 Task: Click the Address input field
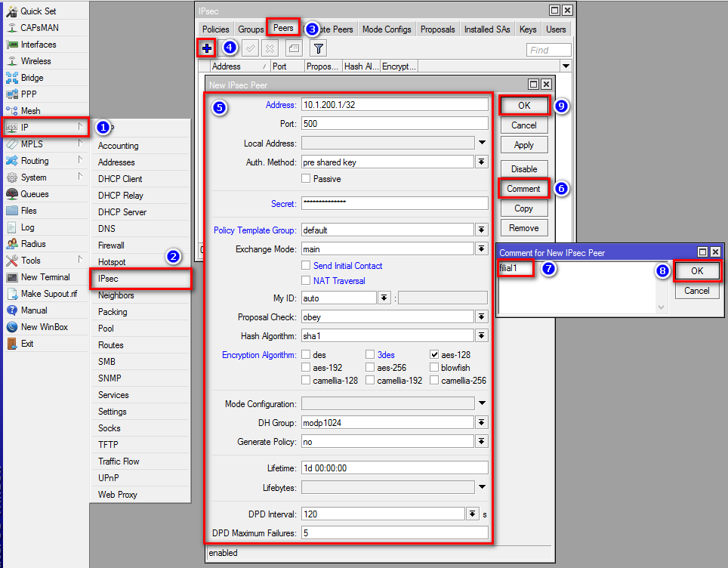[394, 105]
